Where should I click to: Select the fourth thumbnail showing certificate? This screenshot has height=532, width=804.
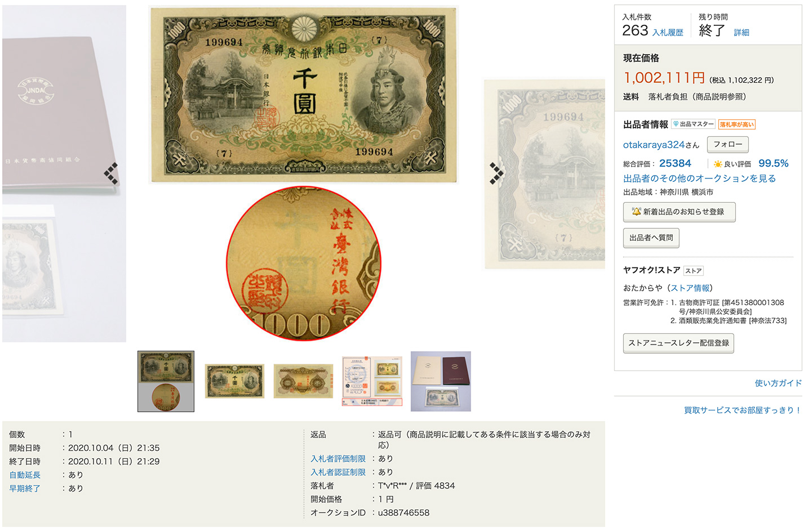372,381
